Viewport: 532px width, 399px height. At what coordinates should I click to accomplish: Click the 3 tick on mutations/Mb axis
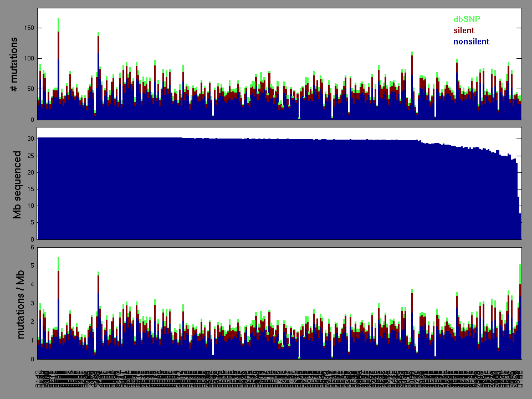(x=32, y=303)
